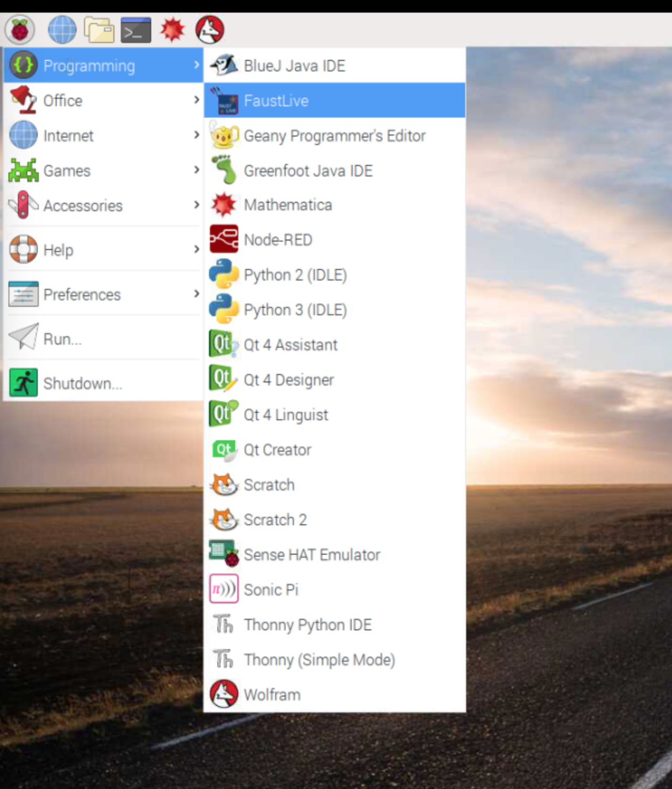Expand the Help submenu arrow

tap(196, 249)
